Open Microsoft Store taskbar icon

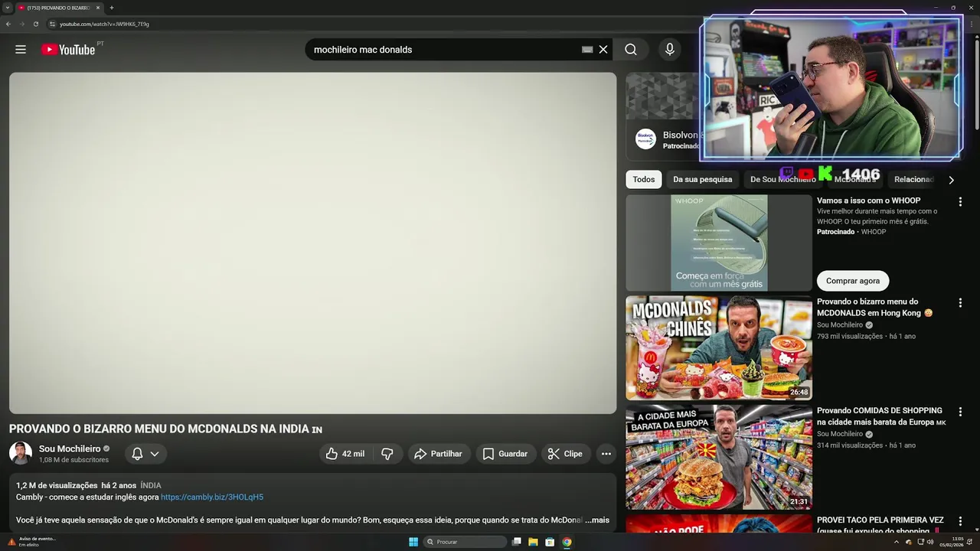(550, 542)
